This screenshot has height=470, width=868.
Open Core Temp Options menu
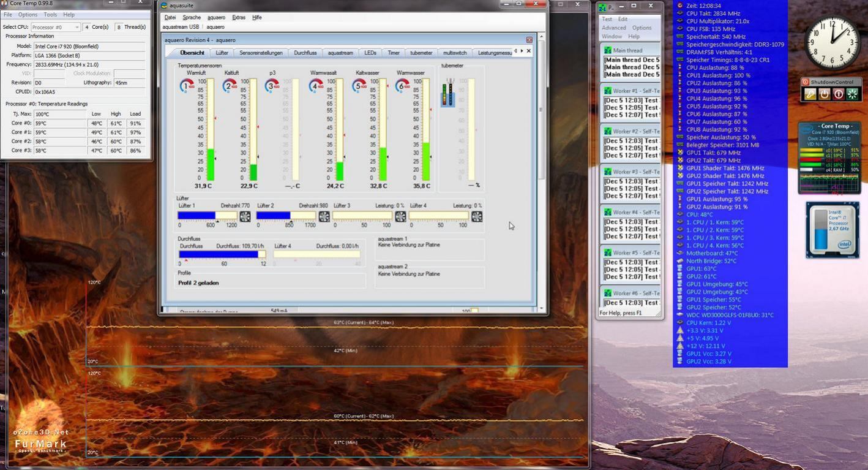click(x=28, y=15)
